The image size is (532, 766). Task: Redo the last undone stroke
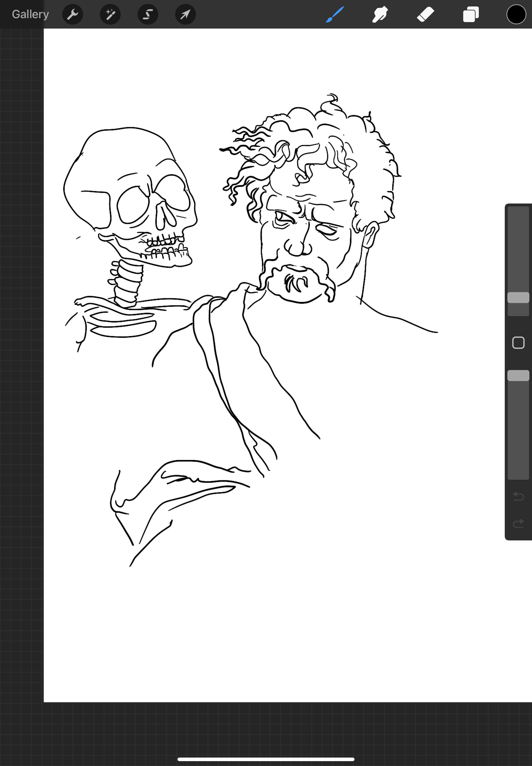point(518,524)
